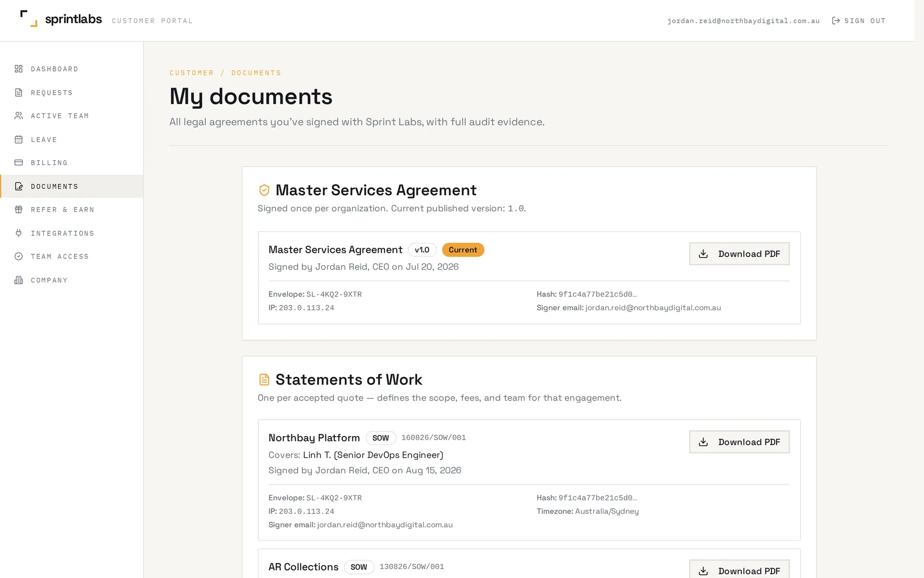Screen dimensions: 924x578
Task: Click the MSA signer email address
Action: click(653, 307)
